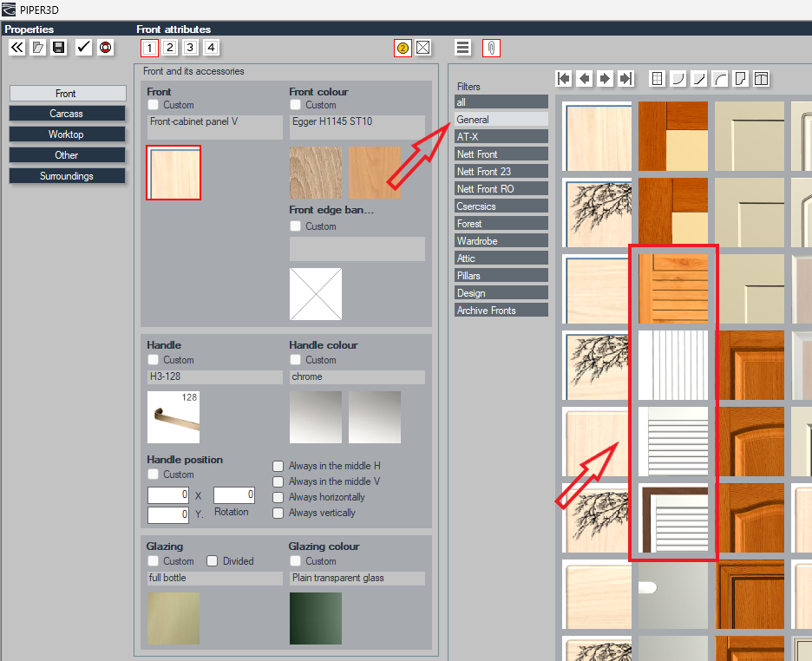Click the lifebuoy help icon

point(106,48)
